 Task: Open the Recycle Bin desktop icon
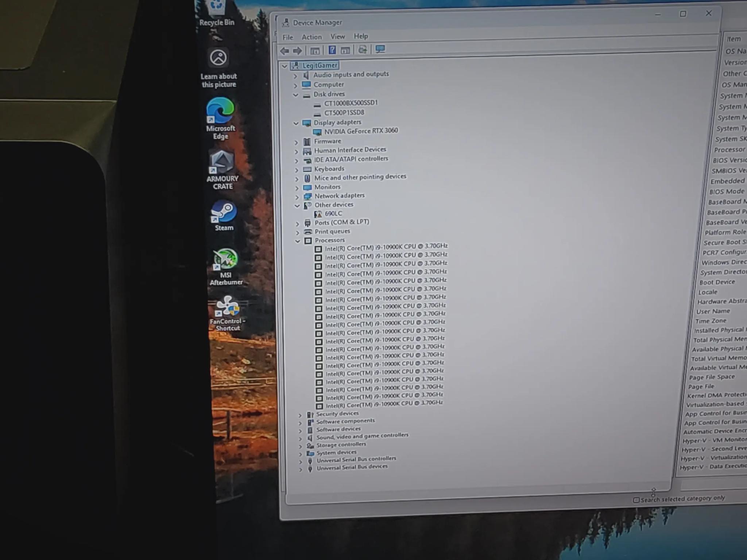[217, 13]
